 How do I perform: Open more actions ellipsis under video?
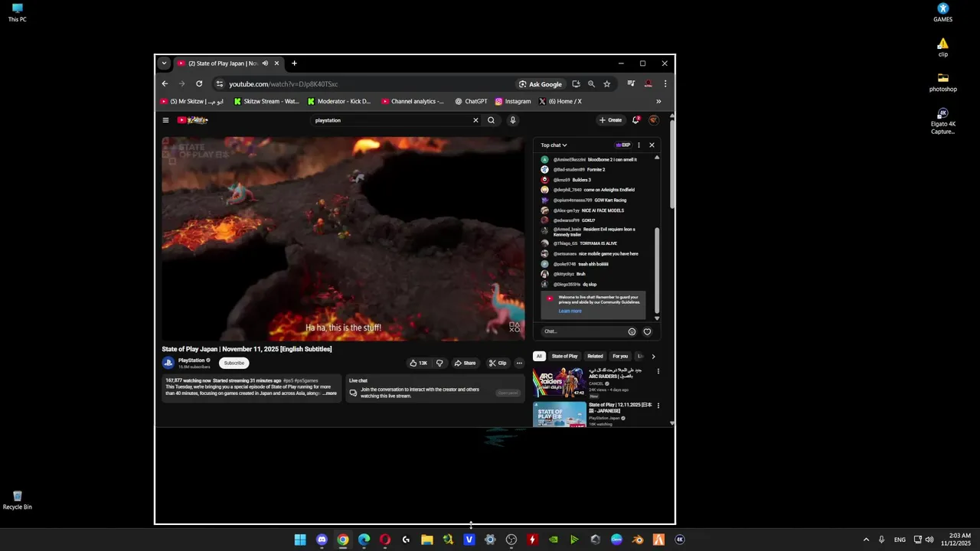[x=519, y=363]
